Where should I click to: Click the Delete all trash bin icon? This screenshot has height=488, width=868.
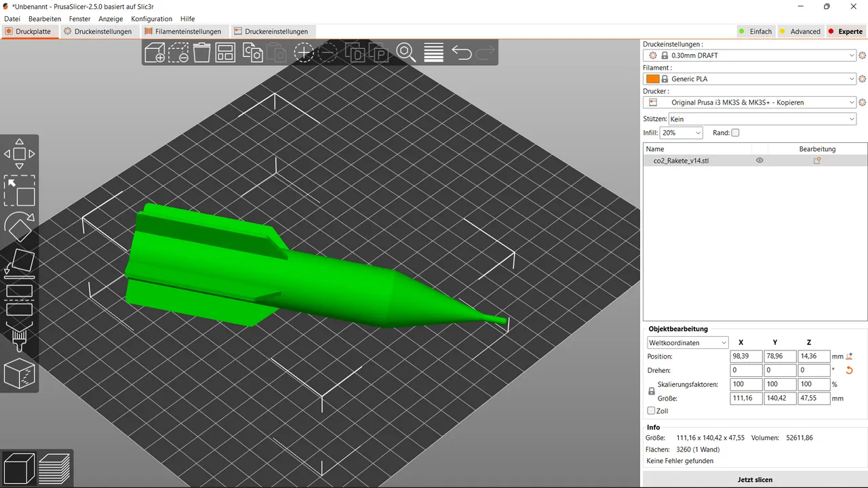coord(201,52)
